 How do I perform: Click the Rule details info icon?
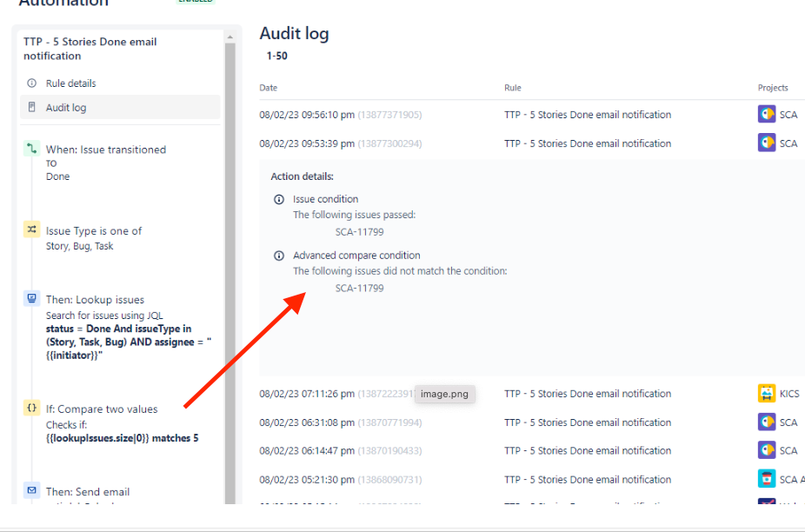point(32,83)
